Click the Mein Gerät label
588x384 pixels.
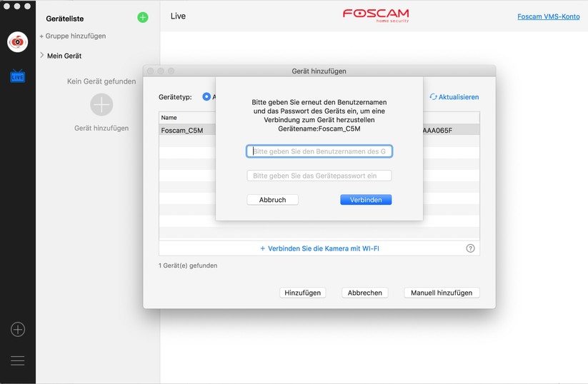point(64,56)
